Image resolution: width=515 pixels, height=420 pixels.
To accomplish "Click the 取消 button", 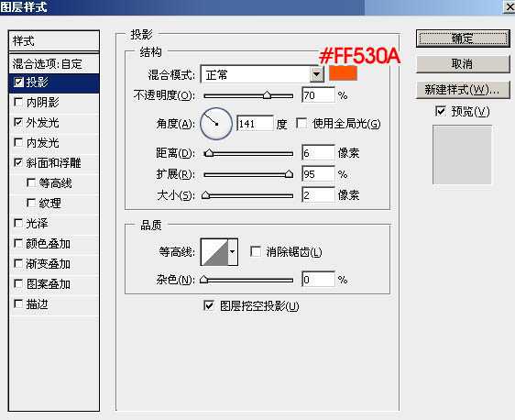I will 463,64.
